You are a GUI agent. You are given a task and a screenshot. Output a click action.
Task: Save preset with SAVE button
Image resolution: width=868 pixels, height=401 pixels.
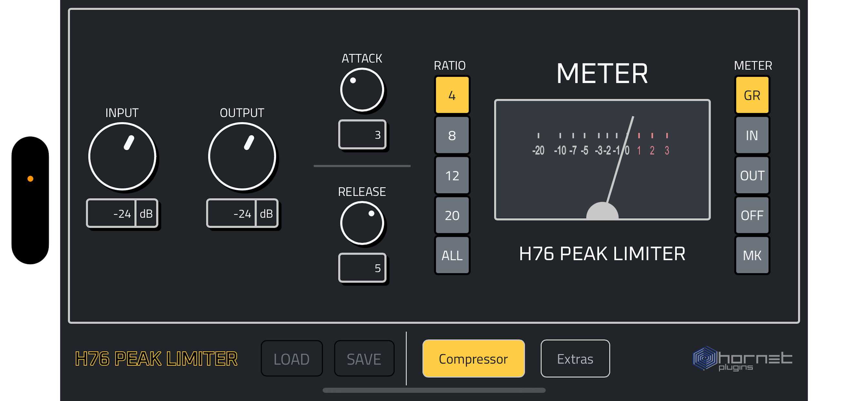click(x=364, y=358)
